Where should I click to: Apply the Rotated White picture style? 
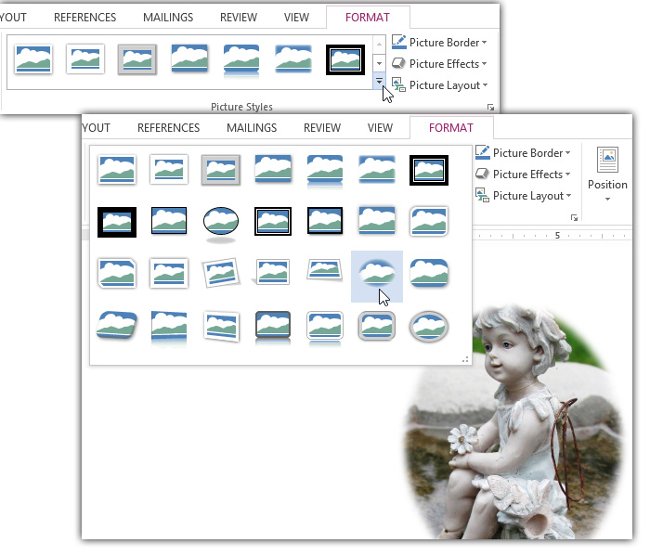[221, 273]
